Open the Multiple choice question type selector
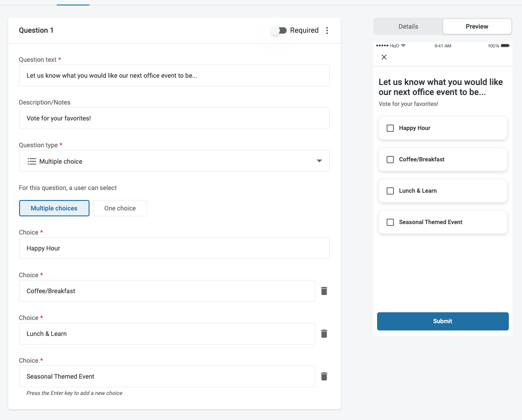 [174, 161]
